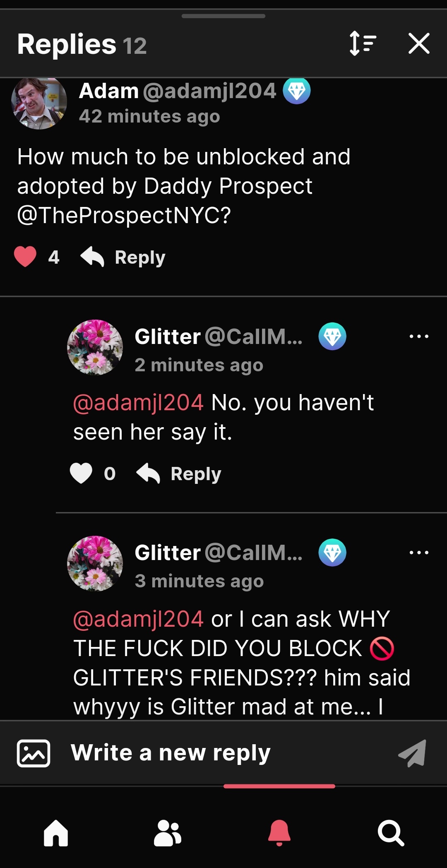Open the People tab
The width and height of the screenshot is (447, 868).
[168, 833]
